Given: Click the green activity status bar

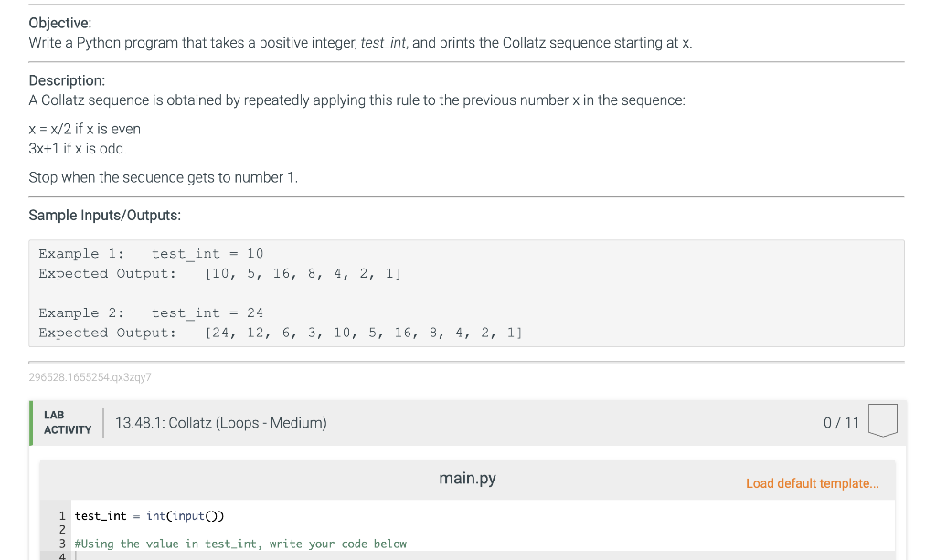Looking at the screenshot, I should point(30,422).
